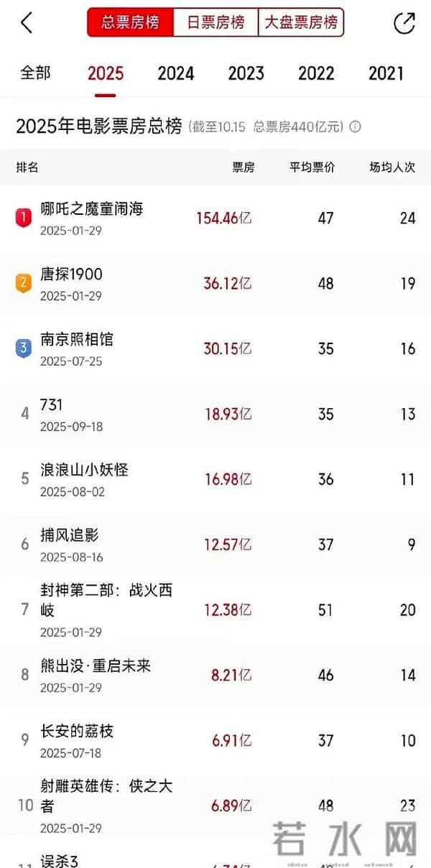Select the 2021 year tab
Screen dimensions: 431x868
click(x=386, y=73)
